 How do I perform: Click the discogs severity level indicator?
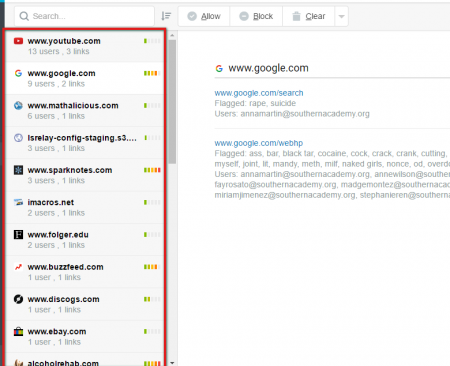tap(152, 299)
